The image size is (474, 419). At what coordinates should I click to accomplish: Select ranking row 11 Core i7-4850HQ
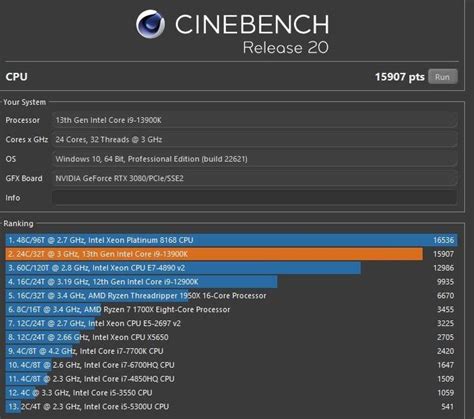point(231,379)
